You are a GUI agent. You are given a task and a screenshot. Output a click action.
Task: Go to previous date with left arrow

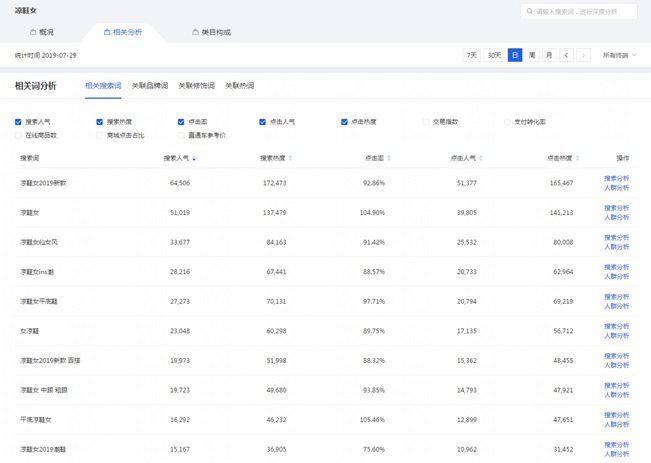tap(566, 55)
